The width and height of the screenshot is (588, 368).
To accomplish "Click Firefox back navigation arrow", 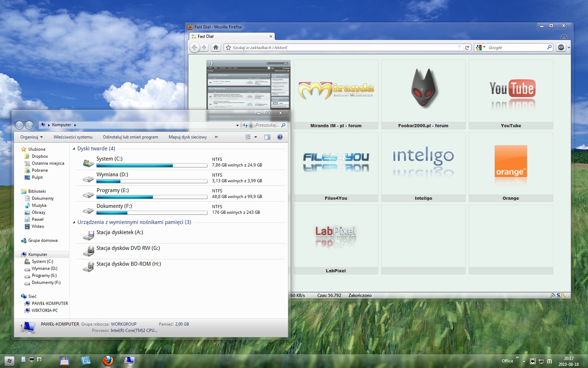I will point(195,47).
